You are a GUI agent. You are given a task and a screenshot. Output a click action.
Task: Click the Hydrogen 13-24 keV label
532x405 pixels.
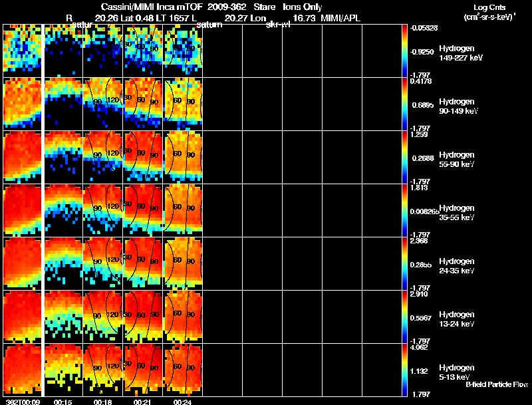[457, 319]
